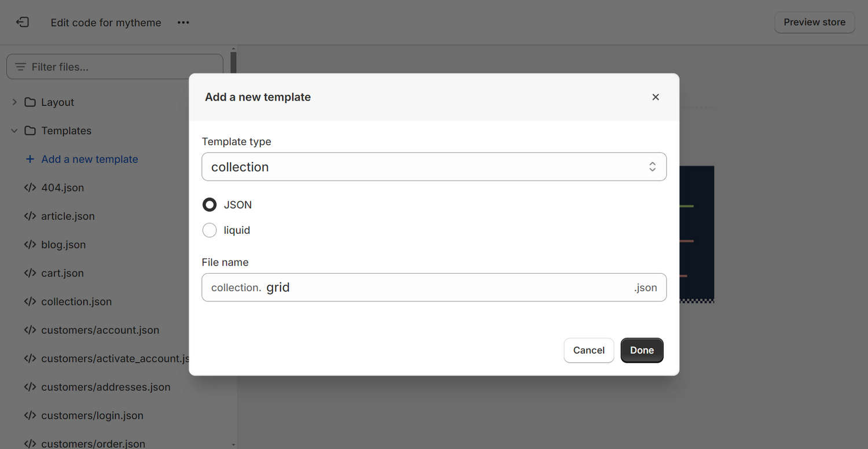This screenshot has width=868, height=449.
Task: Open customers/addresses.json file
Action: [x=106, y=387]
